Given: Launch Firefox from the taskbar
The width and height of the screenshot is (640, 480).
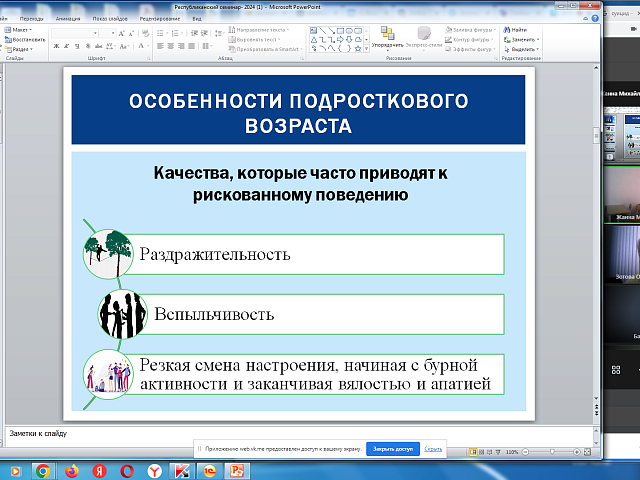Looking at the screenshot, I should (71, 470).
